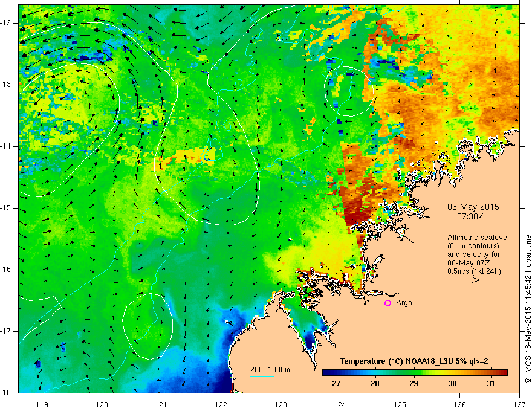Click the longitude axis label '124'
The height and width of the screenshot is (411, 532).
pyautogui.click(x=340, y=404)
